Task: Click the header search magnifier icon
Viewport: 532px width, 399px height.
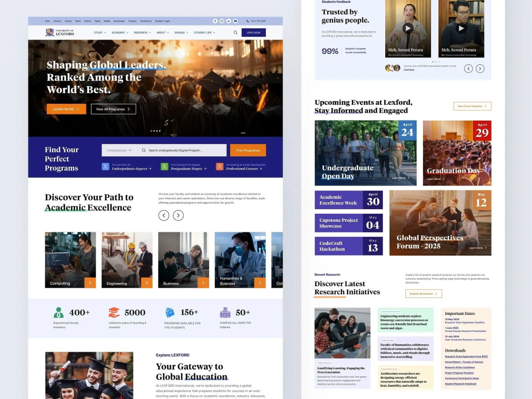Action: tap(236, 32)
